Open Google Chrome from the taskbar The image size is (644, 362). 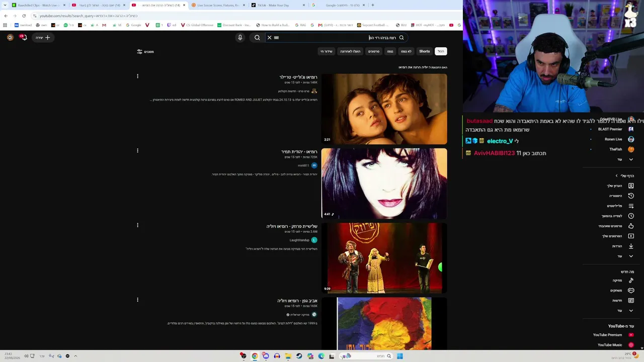[255, 356]
